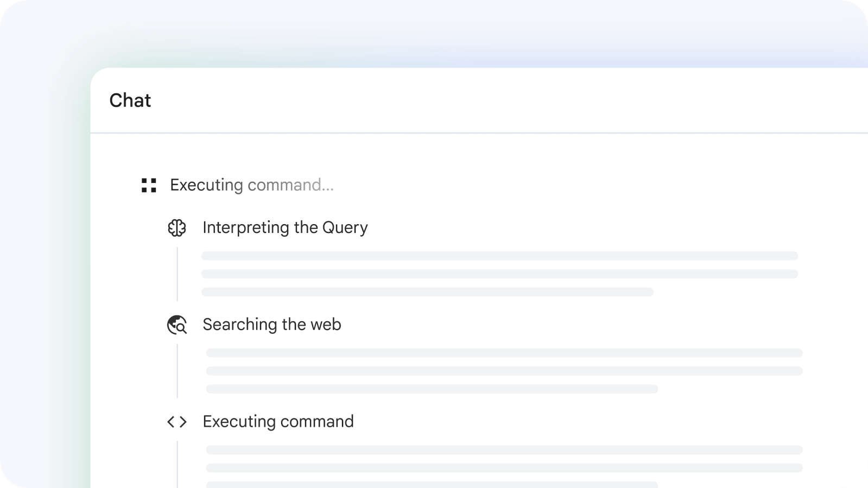The width and height of the screenshot is (868, 488).
Task: Select the code brackets icon
Action: click(177, 422)
